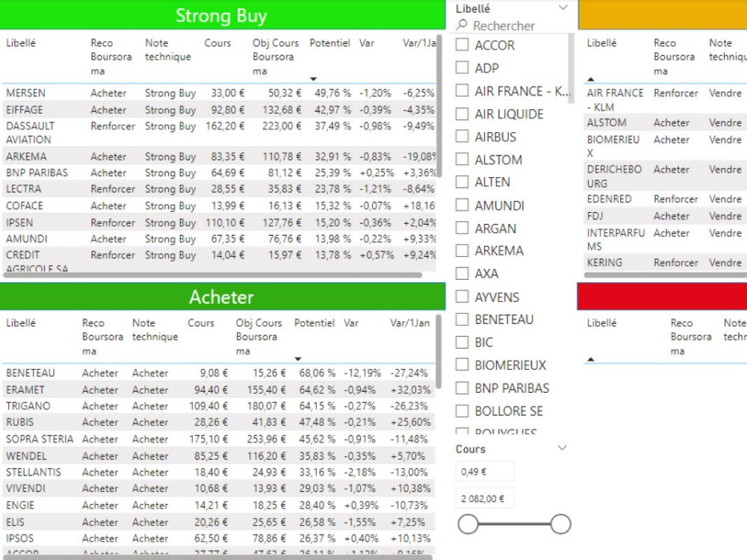
Task: Enable the BNP PARIBAS filter checkbox
Action: point(461,388)
